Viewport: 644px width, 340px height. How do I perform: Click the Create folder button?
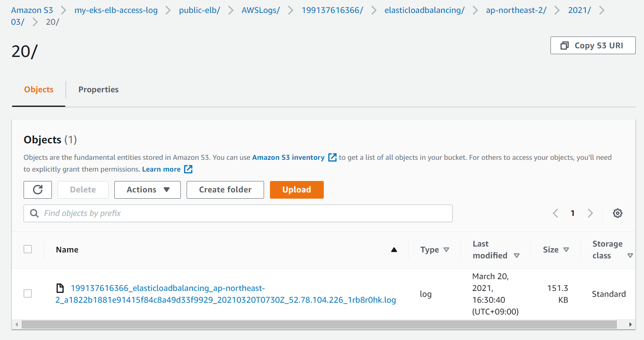[225, 190]
